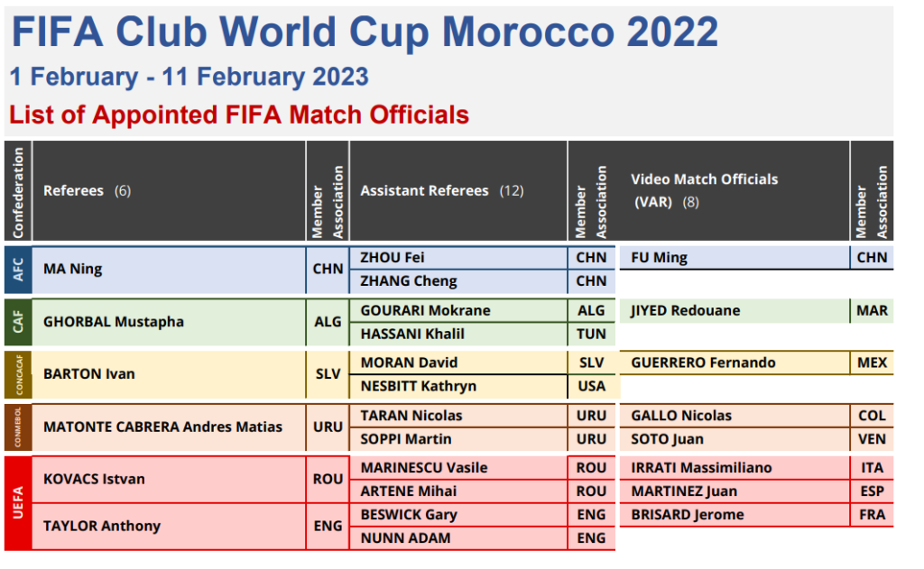
Task: Click the Assistant Referees (12) column header
Action: click(441, 191)
